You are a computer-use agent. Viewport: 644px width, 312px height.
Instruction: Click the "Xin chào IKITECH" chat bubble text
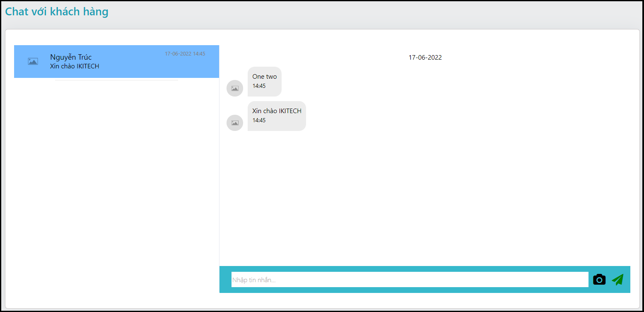[277, 111]
